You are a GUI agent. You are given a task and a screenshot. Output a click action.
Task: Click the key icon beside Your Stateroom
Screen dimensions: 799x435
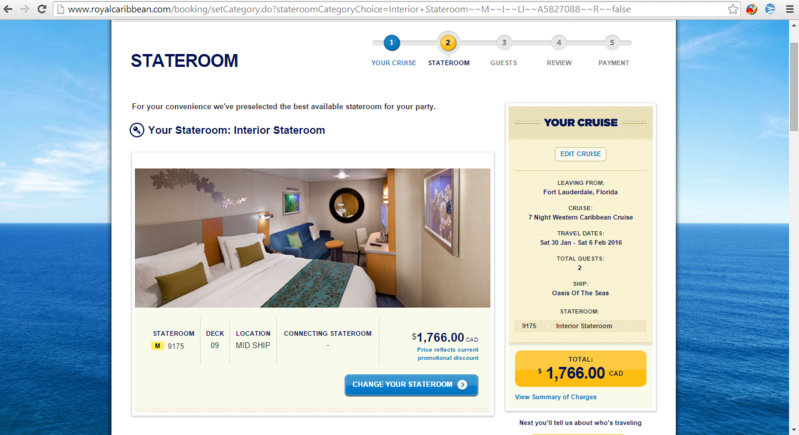click(137, 130)
